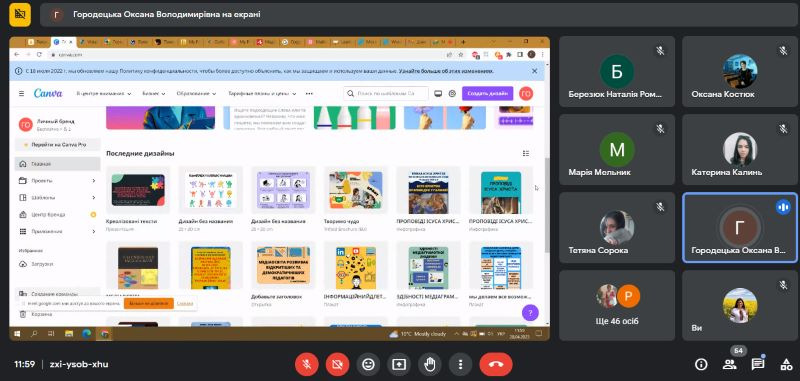Click the 'Сховати' link in notification
800x381 pixels.
click(x=185, y=303)
